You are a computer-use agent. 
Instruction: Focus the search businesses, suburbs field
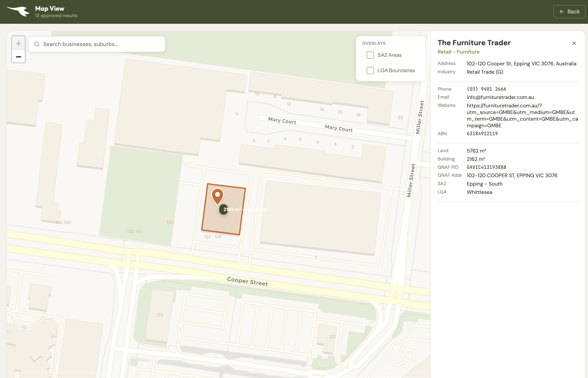point(100,44)
